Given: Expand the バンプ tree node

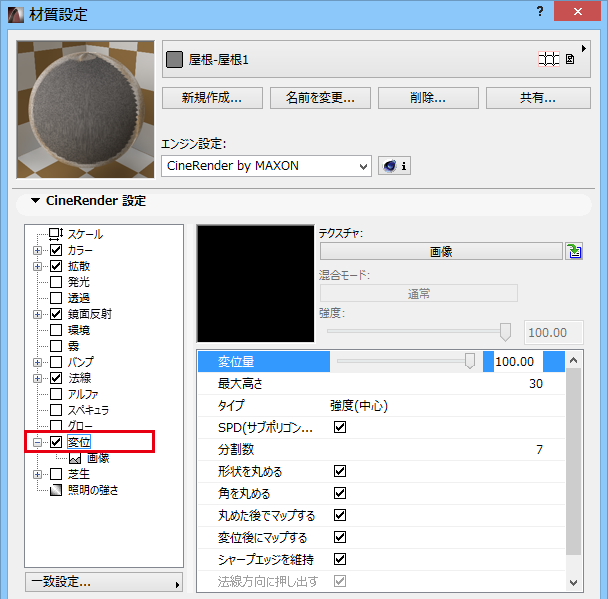Looking at the screenshot, I should [37, 362].
